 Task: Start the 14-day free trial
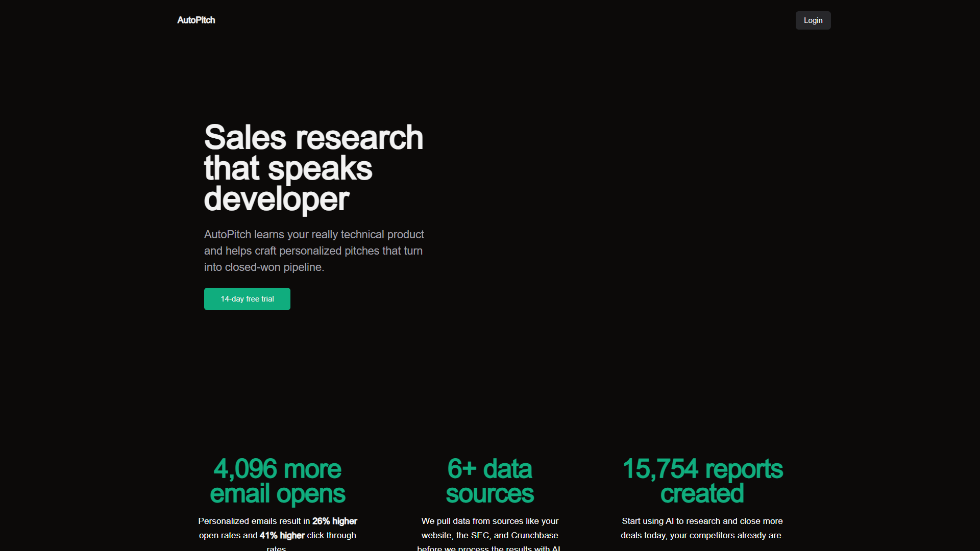click(247, 299)
